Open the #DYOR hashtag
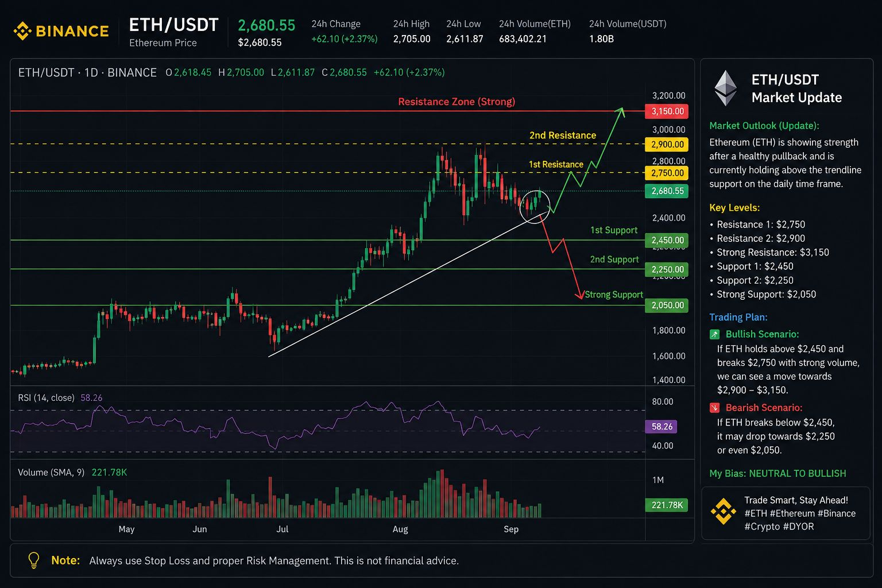This screenshot has height=588, width=882. [799, 527]
